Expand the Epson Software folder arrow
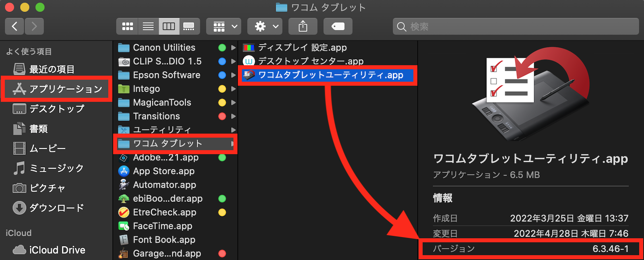 tap(233, 75)
